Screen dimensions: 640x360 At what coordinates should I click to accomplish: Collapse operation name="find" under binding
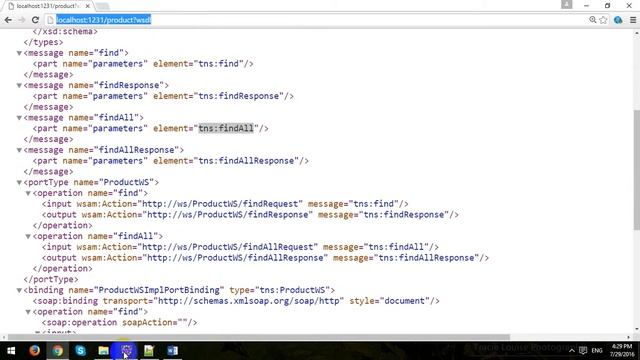(x=28, y=312)
